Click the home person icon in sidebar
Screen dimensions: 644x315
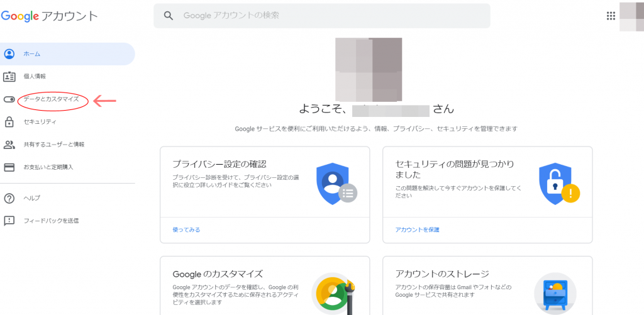click(9, 54)
